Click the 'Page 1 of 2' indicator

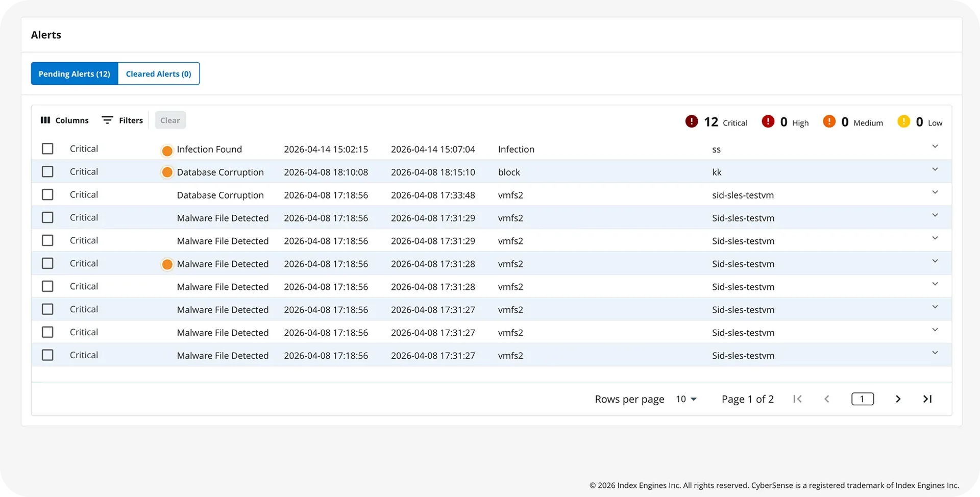click(748, 399)
